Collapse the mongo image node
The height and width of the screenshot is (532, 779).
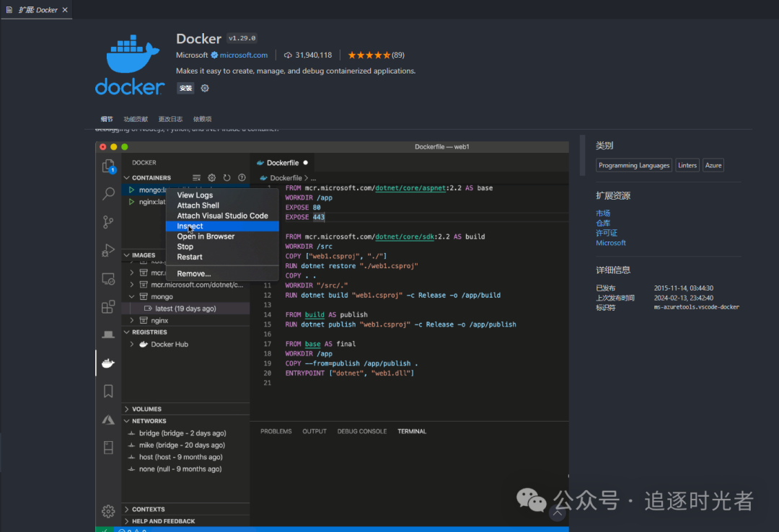coord(132,296)
